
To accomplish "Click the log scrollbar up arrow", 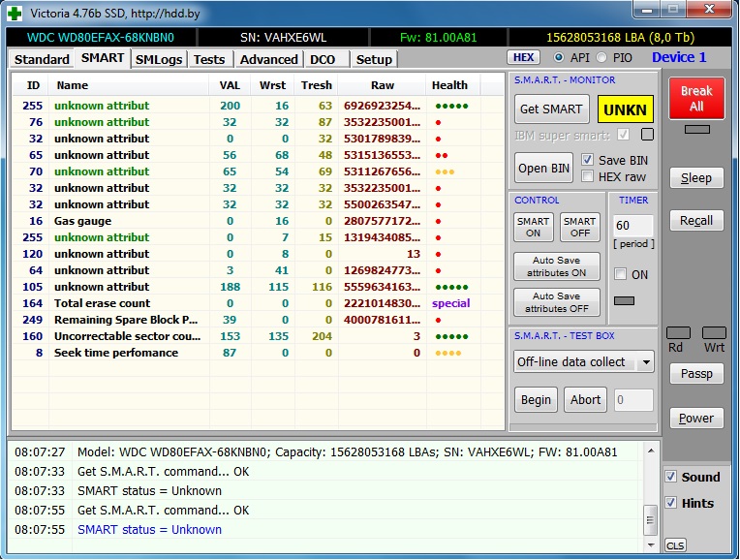I will coord(651,451).
